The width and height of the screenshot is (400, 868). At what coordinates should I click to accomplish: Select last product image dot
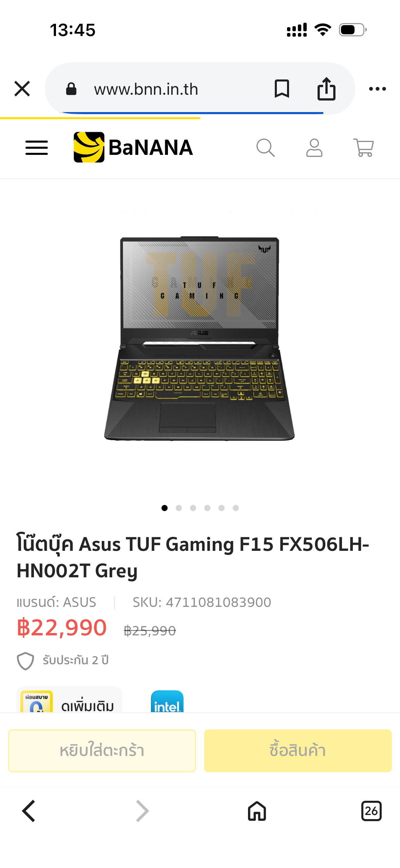[x=236, y=508]
